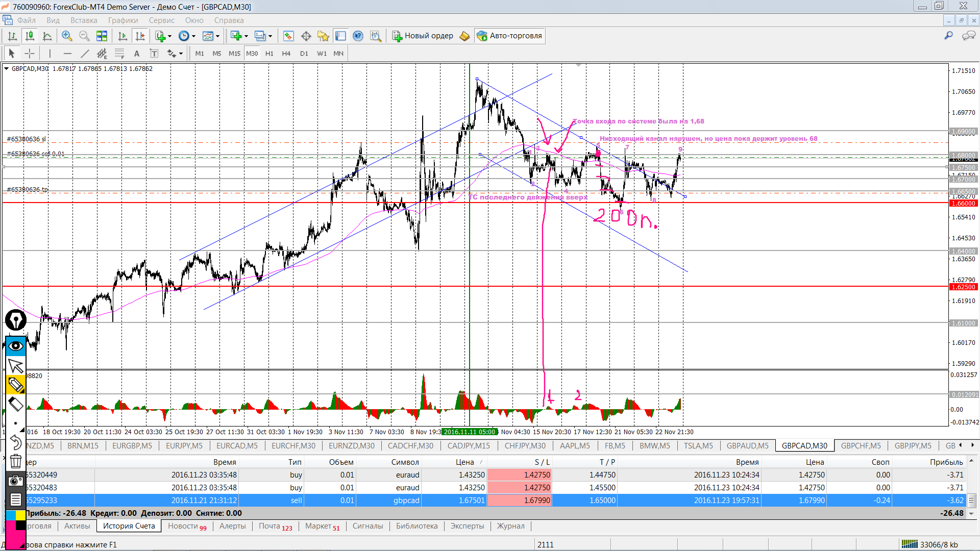
Task: Click the trash bin clear icon
Action: tap(15, 461)
